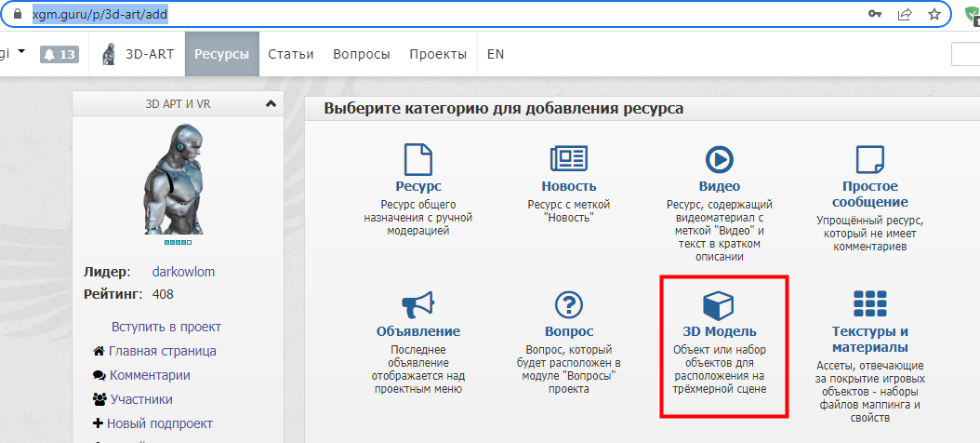Image resolution: width=980 pixels, height=443 pixels.
Task: Click the Текстуры и материалы title link
Action: point(870,339)
